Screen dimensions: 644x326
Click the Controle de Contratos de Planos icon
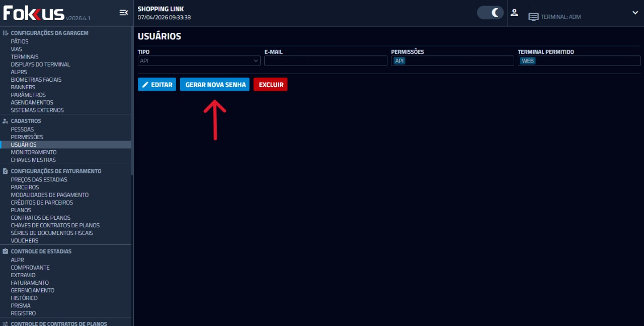coord(6,323)
